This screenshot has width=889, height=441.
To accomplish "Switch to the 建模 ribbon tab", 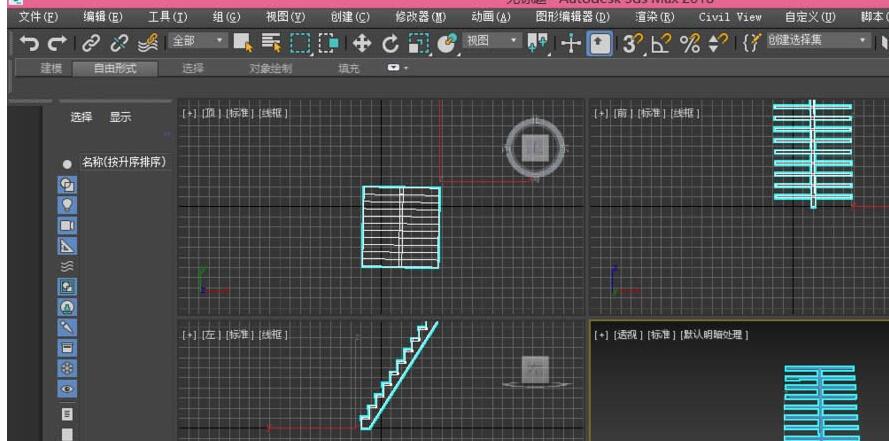I will pyautogui.click(x=51, y=69).
